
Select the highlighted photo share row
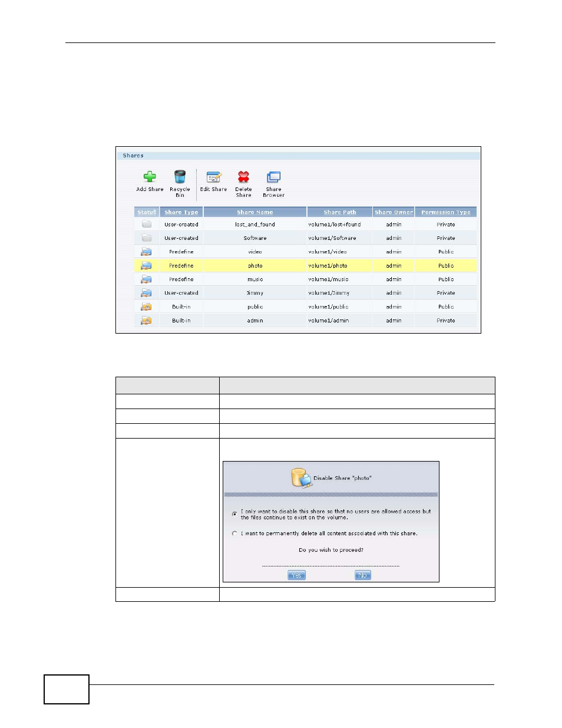pos(255,266)
